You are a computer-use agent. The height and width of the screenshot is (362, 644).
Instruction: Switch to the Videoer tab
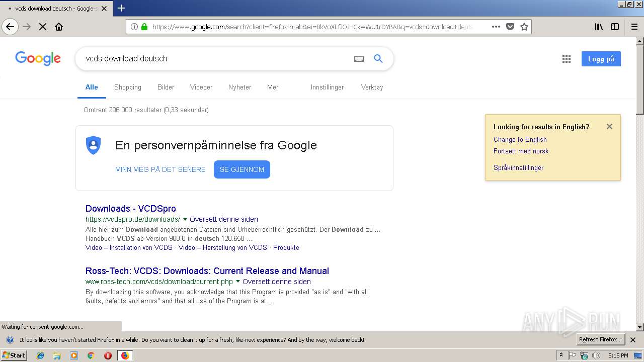[x=201, y=87]
